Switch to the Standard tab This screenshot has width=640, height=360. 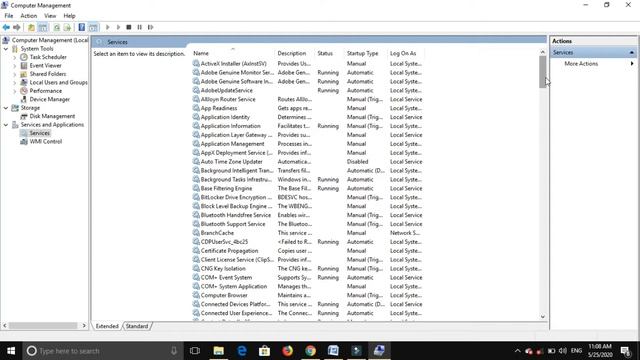click(x=137, y=326)
